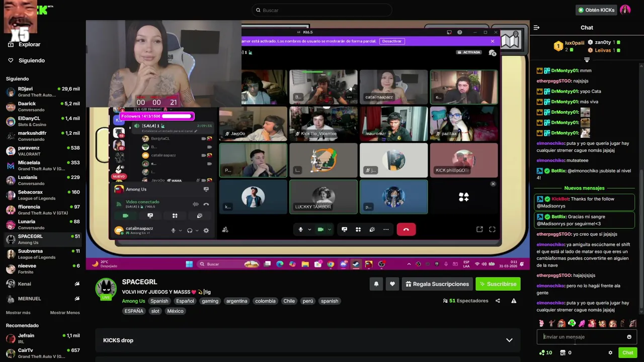Open the chat shop icon showing 0
The width and height of the screenshot is (644, 362).
click(566, 353)
